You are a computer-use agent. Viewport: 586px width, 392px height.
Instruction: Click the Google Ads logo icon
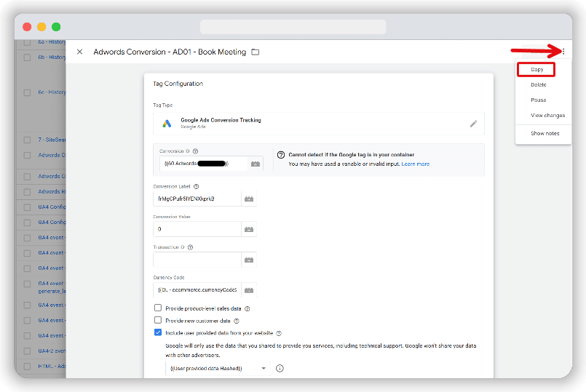pyautogui.click(x=167, y=124)
